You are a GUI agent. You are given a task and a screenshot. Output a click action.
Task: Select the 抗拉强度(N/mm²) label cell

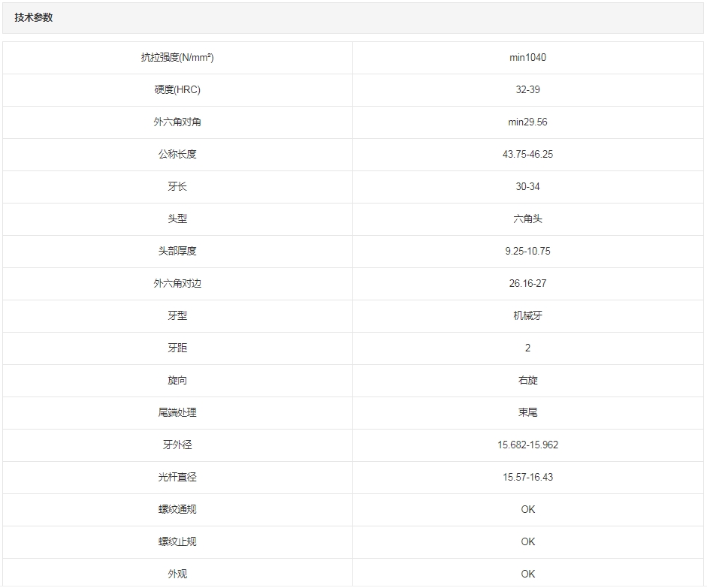[x=177, y=57]
